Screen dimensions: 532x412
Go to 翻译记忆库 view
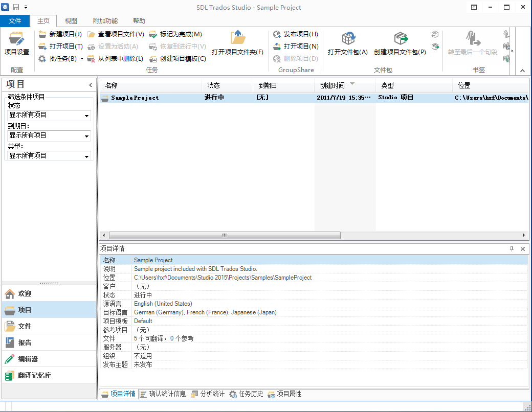pyautogui.click(x=49, y=375)
